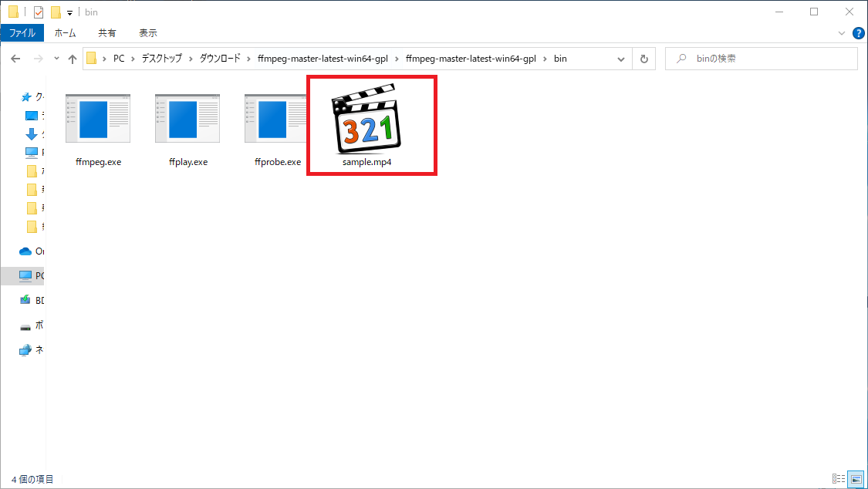Click the New folder icon in the title bar
868x489 pixels.
pos(56,12)
